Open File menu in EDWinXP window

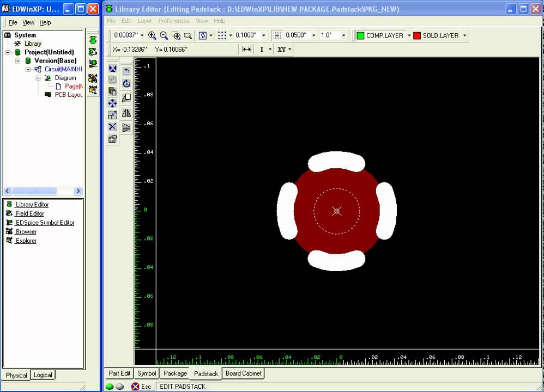click(13, 22)
